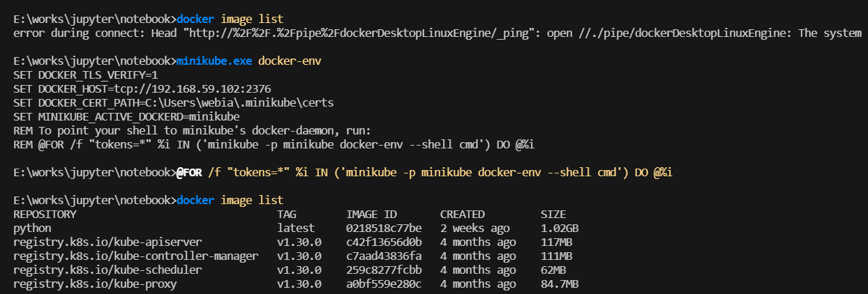868x294 pixels.
Task: Click registry.k8s.io/kube-controller-manager repository name
Action: click(x=136, y=256)
